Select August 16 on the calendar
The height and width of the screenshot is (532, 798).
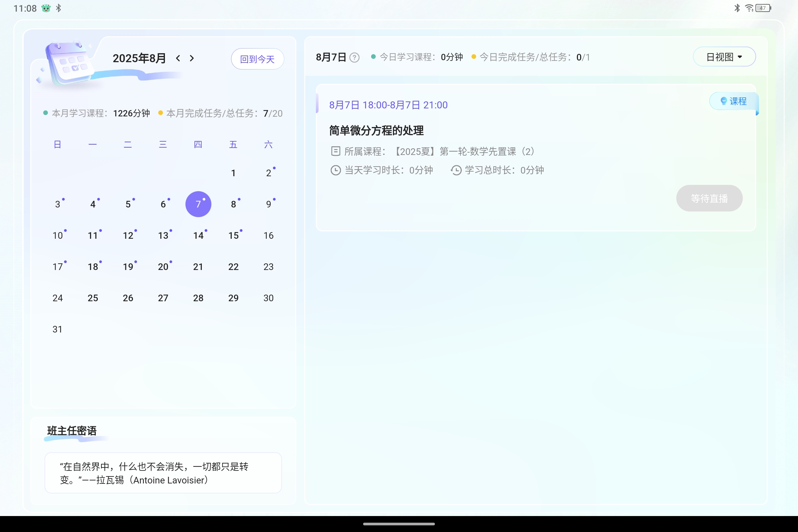tap(269, 235)
